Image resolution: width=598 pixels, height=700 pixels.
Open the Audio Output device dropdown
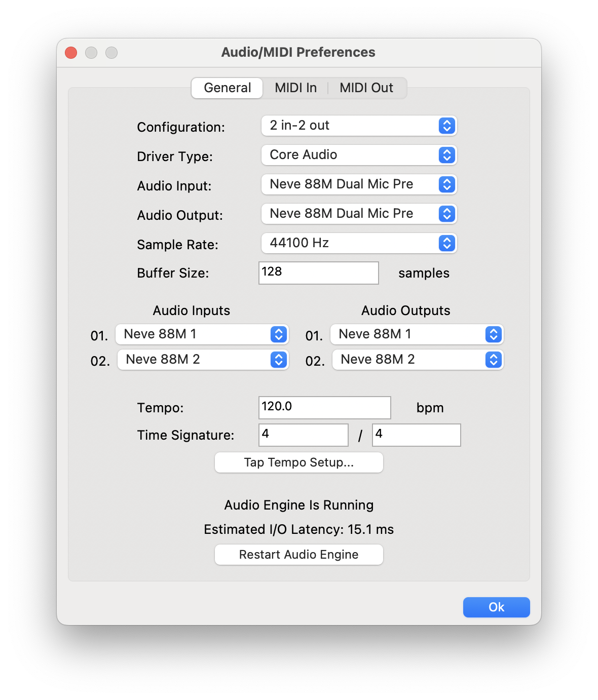click(359, 214)
